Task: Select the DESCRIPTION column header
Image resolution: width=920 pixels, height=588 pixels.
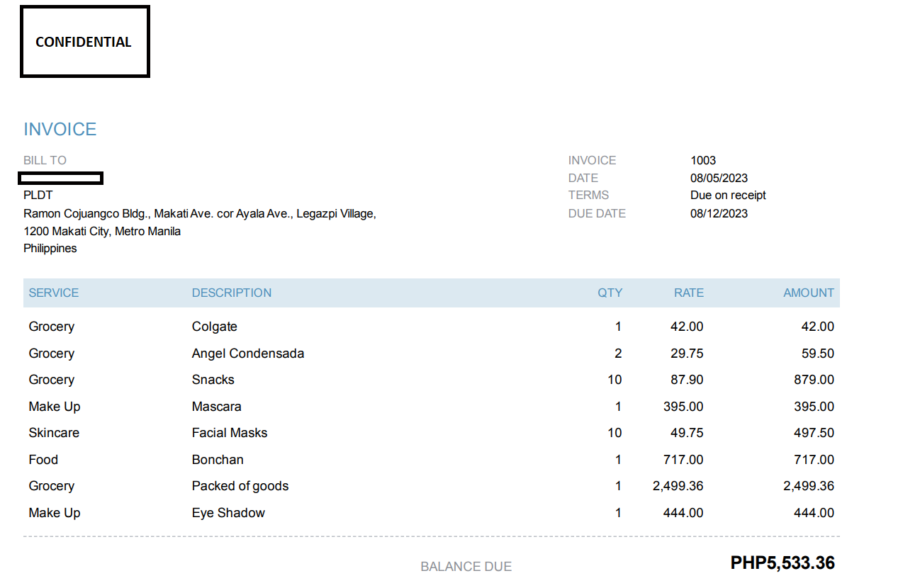Action: pyautogui.click(x=232, y=293)
